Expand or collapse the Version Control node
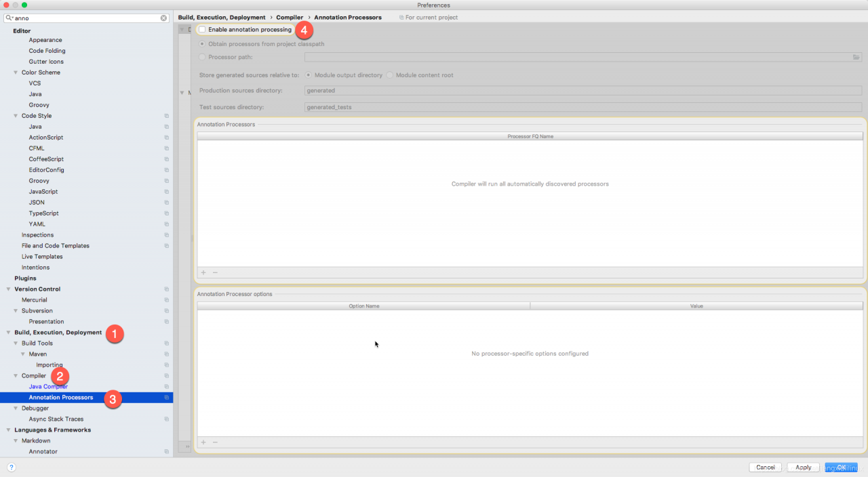 [x=8, y=289]
